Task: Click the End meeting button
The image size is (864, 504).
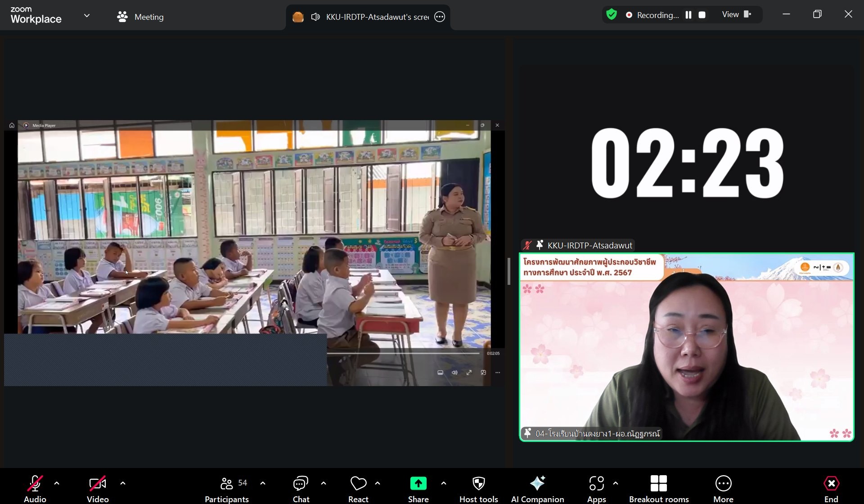Action: point(831,488)
